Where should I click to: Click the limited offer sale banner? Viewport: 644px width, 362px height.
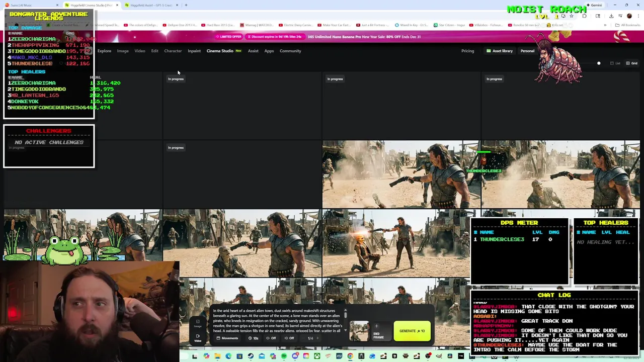coord(322,37)
